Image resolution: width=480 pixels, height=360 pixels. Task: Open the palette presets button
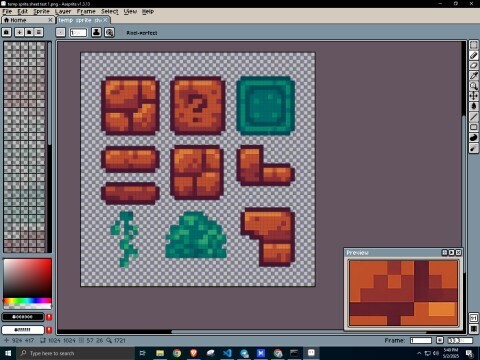[x=7, y=32]
